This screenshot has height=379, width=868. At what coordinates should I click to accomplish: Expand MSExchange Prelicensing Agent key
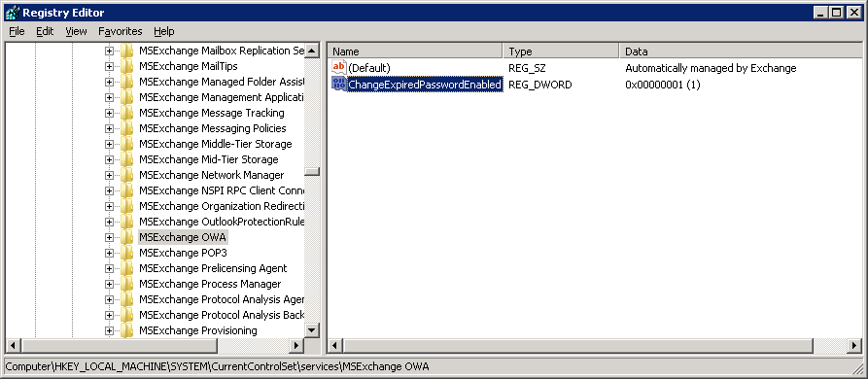pos(109,268)
